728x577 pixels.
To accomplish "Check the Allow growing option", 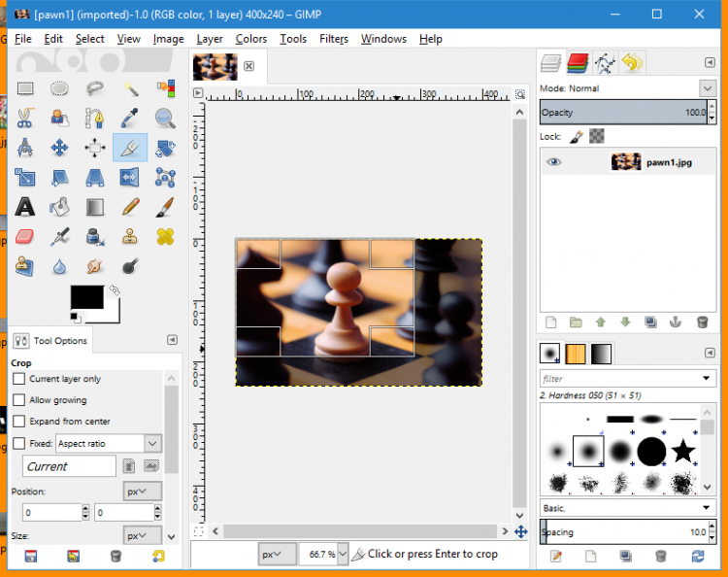I will (18, 400).
